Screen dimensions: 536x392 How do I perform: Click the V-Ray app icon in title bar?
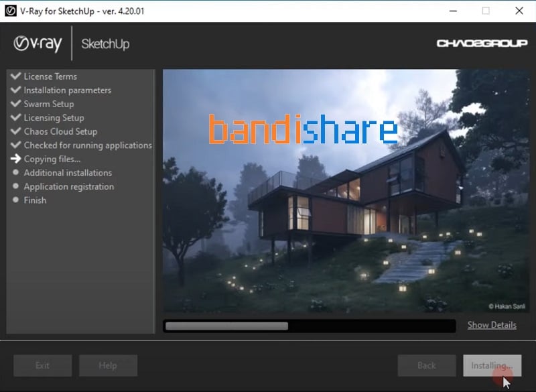pos(11,11)
